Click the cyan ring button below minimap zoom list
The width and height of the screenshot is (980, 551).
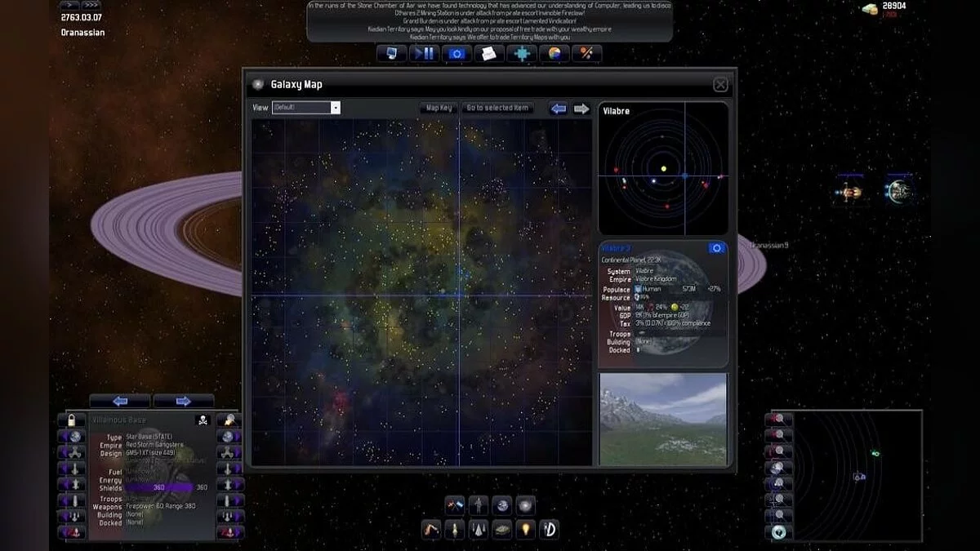coord(778,532)
